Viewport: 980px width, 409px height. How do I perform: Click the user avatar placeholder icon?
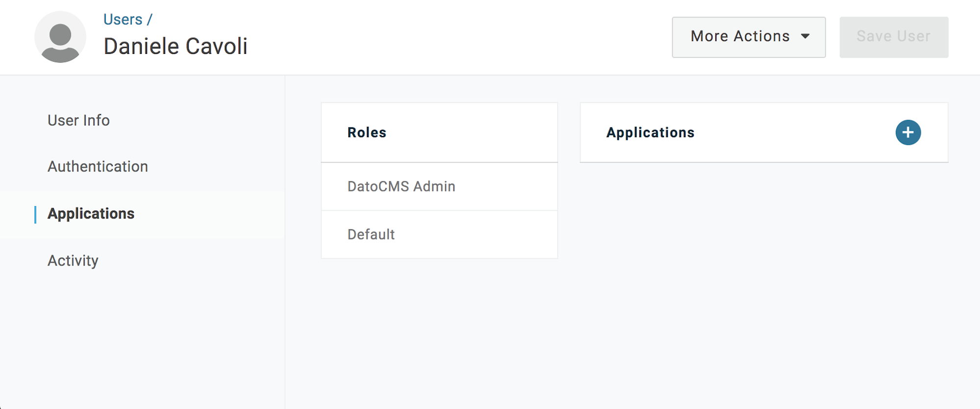[60, 37]
